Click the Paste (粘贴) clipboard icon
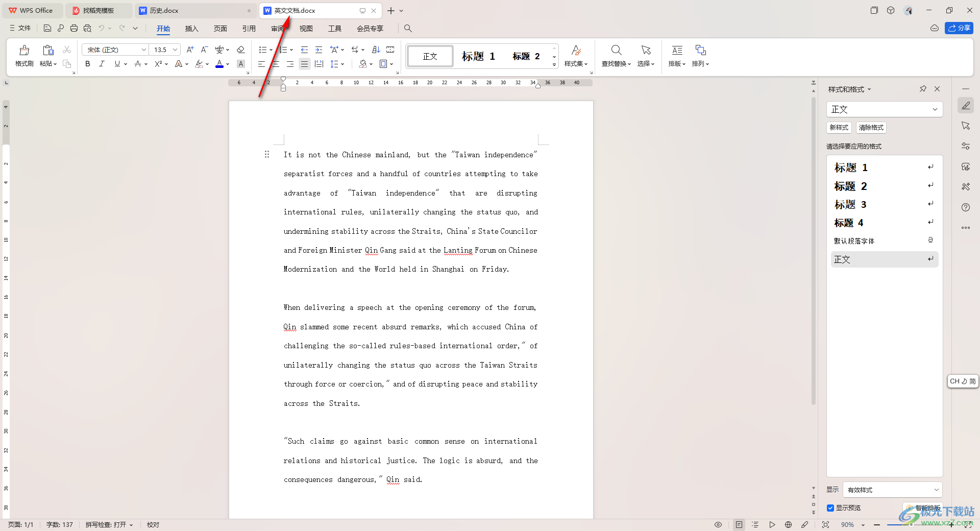 (48, 50)
